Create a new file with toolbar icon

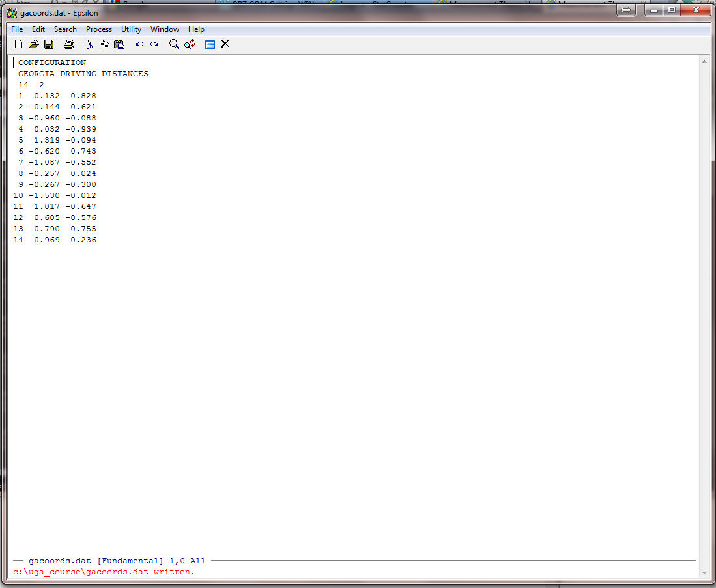coord(18,44)
